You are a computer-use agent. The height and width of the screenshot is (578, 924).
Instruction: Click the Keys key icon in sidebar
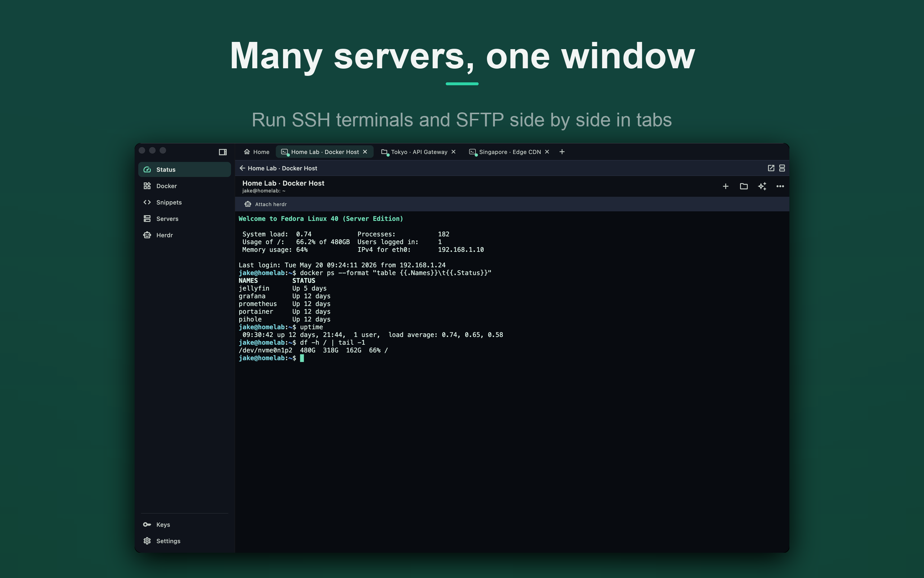(147, 525)
